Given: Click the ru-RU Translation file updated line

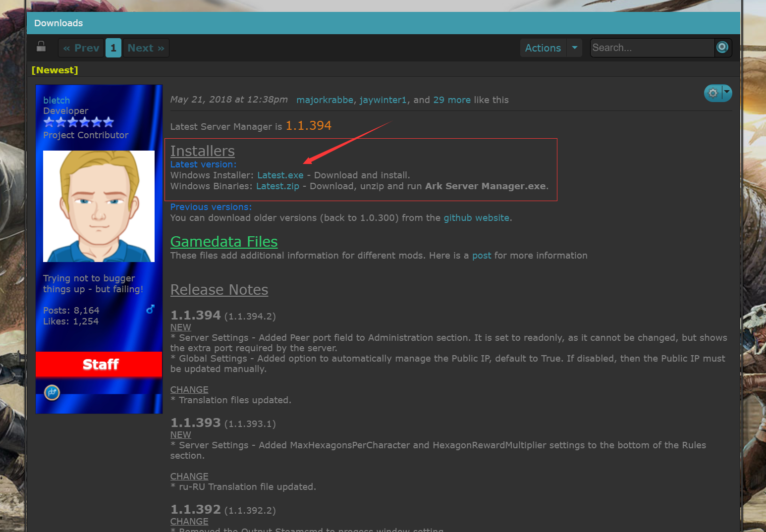Looking at the screenshot, I should pyautogui.click(x=243, y=486).
